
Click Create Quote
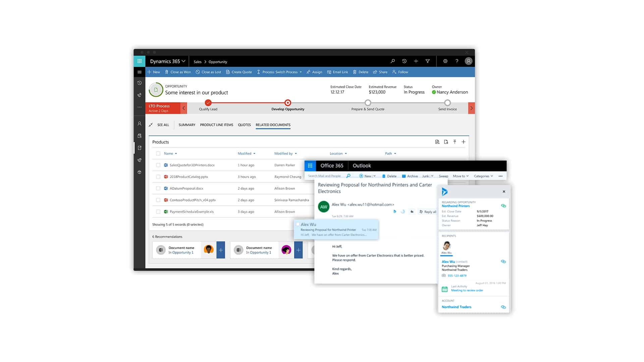(x=239, y=72)
